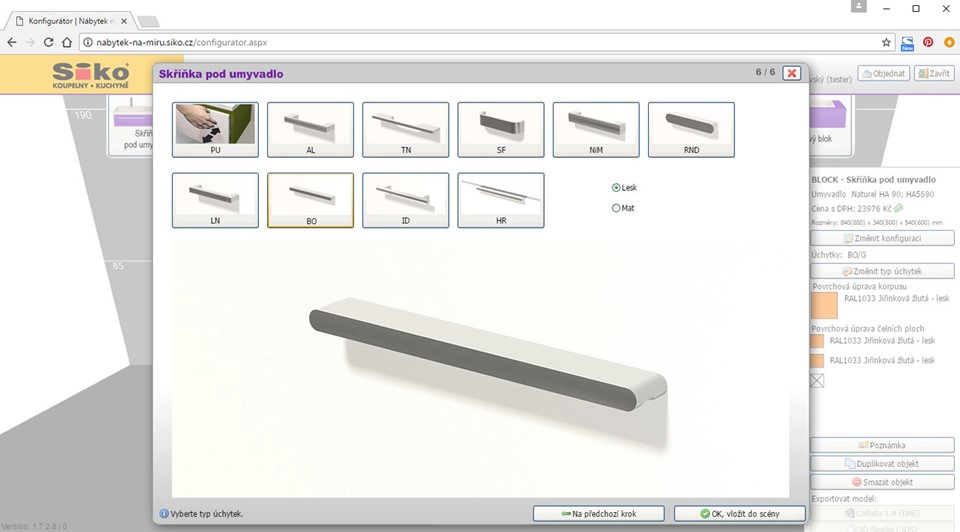Select the Lesk finish radio button
The image size is (960, 532).
point(616,187)
